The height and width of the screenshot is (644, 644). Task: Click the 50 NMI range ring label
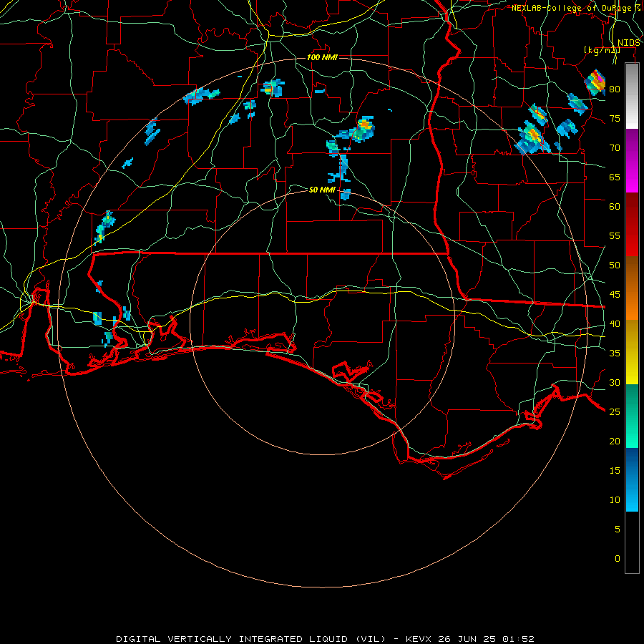322,190
